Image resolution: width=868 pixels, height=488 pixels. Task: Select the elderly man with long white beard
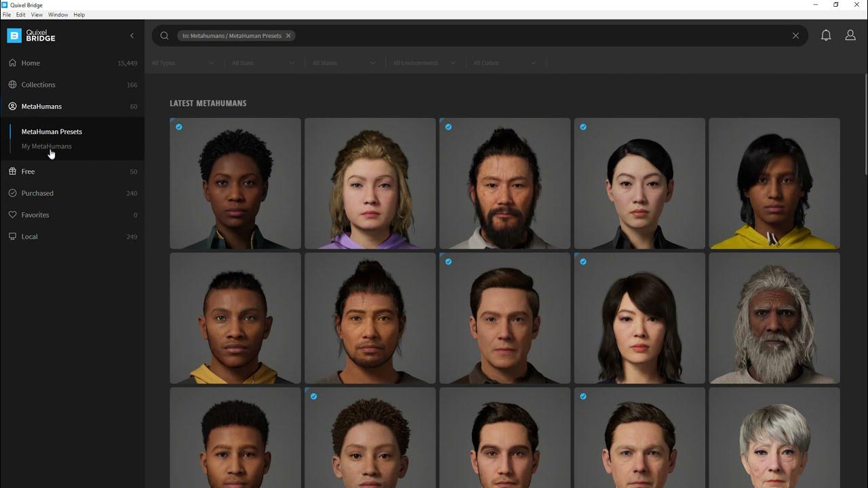coord(774,319)
